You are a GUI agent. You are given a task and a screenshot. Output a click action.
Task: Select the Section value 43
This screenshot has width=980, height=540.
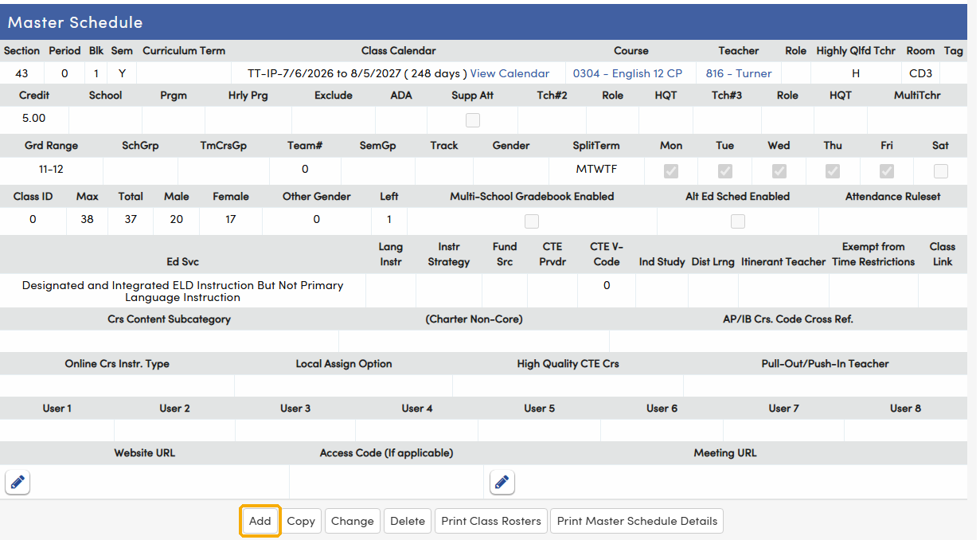(21, 73)
